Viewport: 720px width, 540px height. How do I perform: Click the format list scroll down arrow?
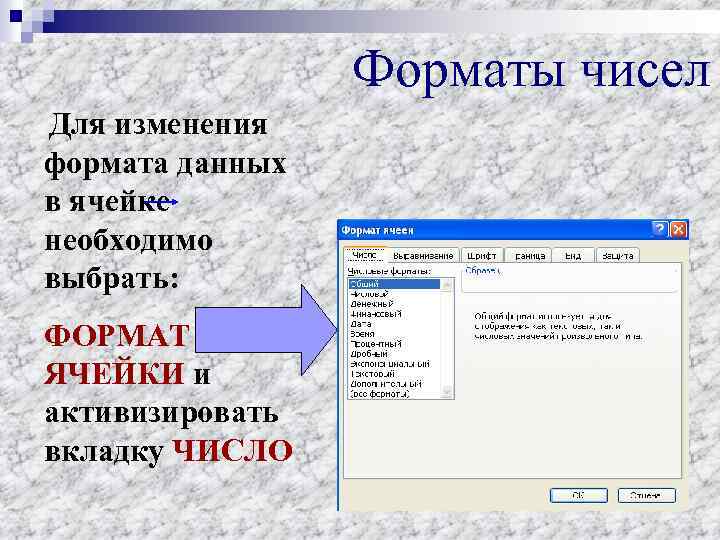coord(447,392)
